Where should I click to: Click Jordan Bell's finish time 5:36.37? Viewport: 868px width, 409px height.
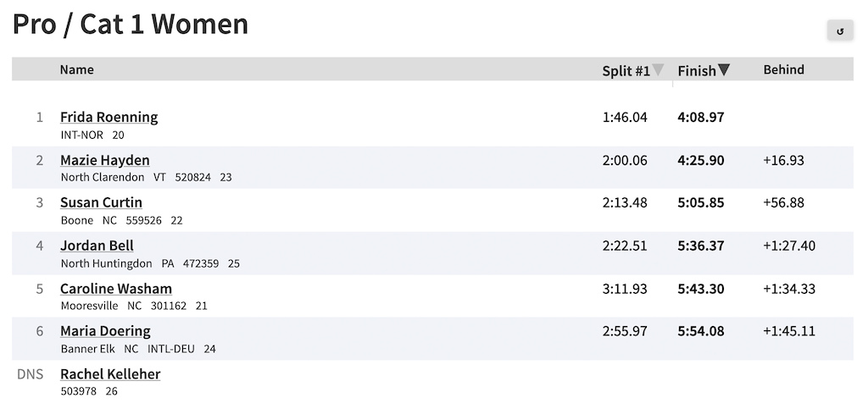click(701, 246)
